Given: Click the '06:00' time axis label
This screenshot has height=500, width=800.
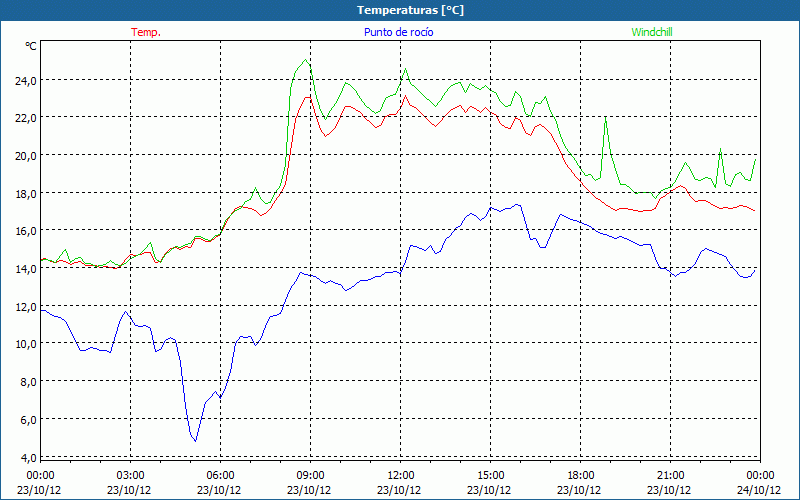Looking at the screenshot, I should (220, 476).
